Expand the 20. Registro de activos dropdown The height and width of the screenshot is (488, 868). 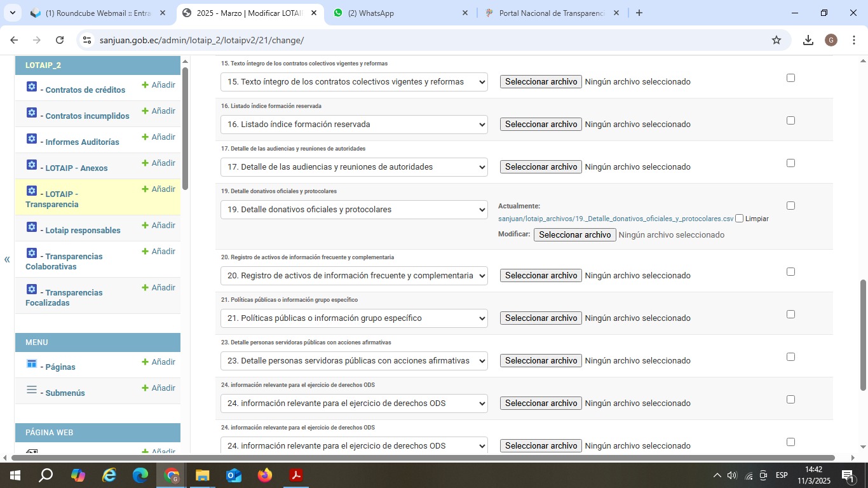(354, 276)
